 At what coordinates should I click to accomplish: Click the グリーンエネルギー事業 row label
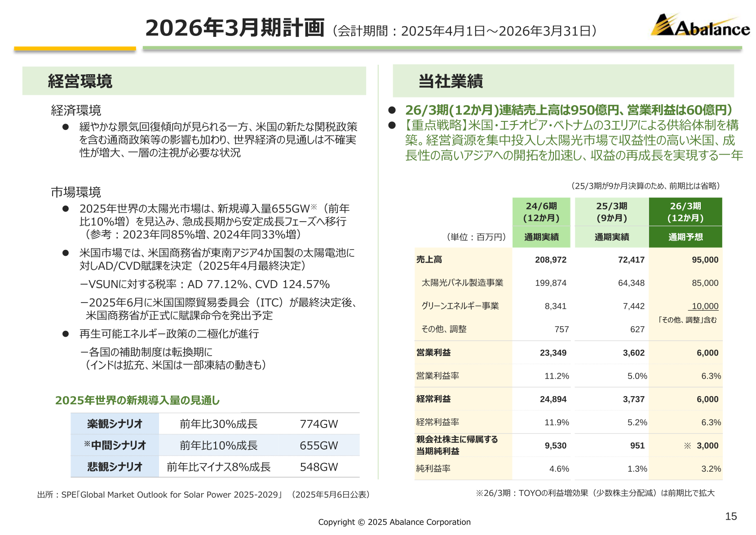click(460, 306)
